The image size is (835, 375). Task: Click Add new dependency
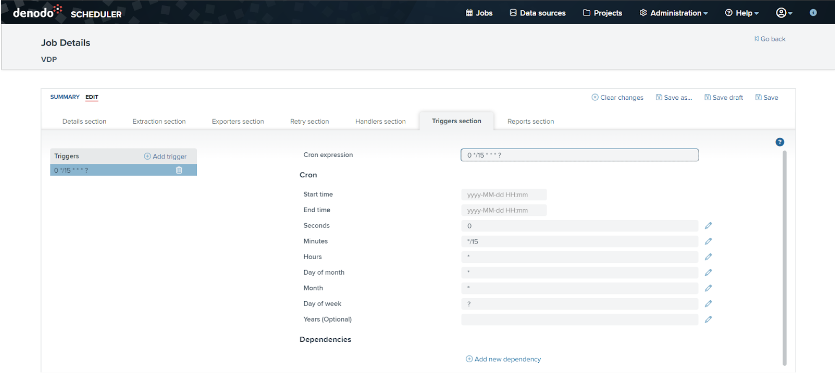pos(503,359)
